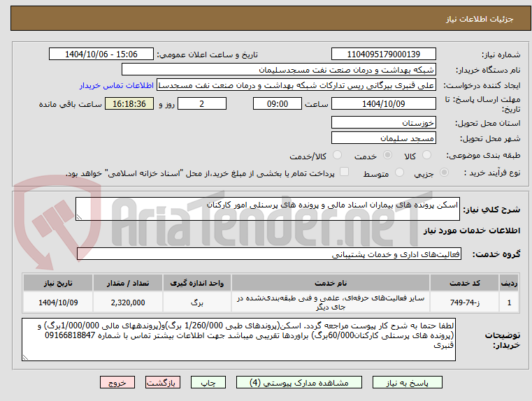This screenshot has width=532, height=401.
Task: Click the تعداد / مقدار column header
Action: click(x=127, y=283)
